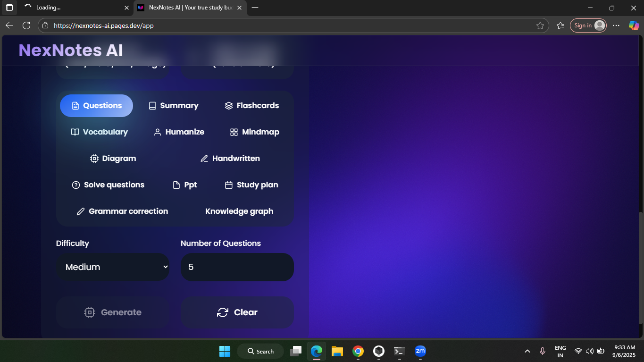Open the Knowledge graph tab

(239, 211)
